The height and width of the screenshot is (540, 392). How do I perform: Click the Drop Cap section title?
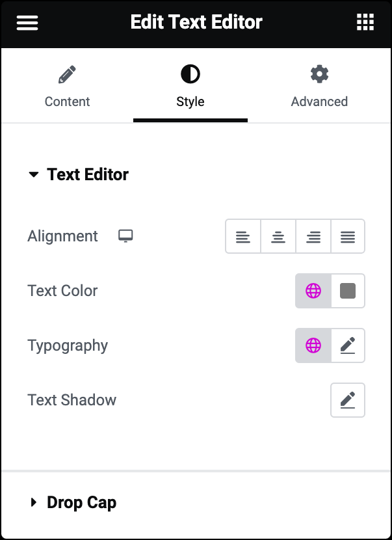click(x=81, y=503)
